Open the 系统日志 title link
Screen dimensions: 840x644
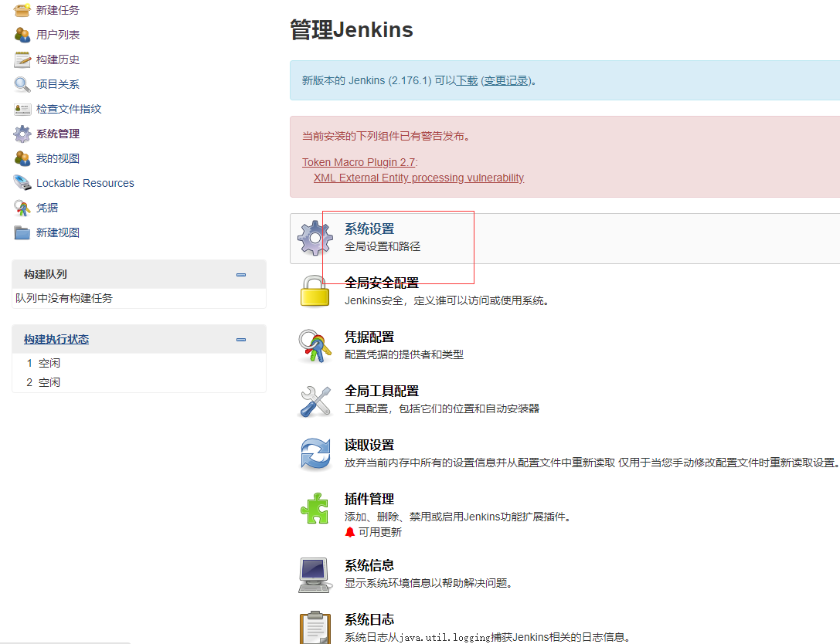(x=369, y=619)
